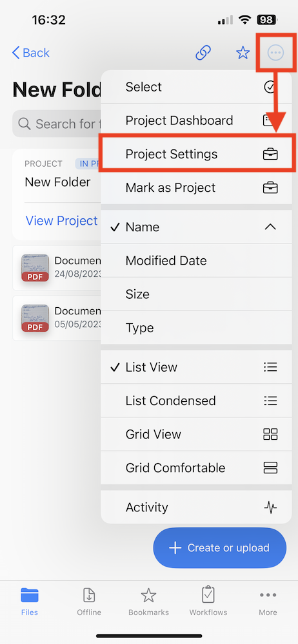Open the Bookmarks tab
Screen dimensions: 298x644
coord(148,601)
